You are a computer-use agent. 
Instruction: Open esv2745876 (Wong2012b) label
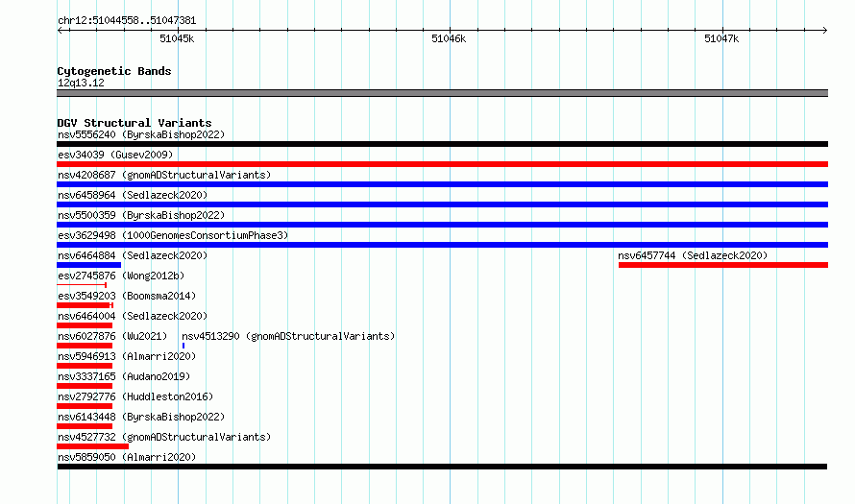[x=121, y=276]
